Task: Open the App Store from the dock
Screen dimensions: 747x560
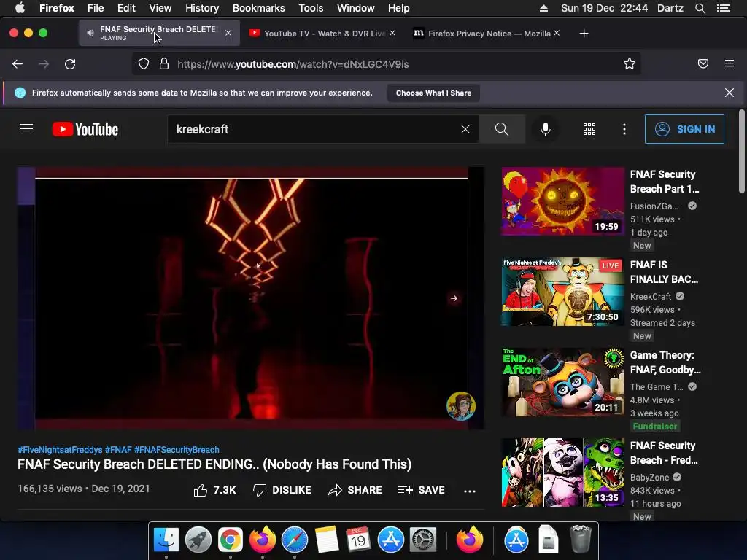Action: [391, 540]
